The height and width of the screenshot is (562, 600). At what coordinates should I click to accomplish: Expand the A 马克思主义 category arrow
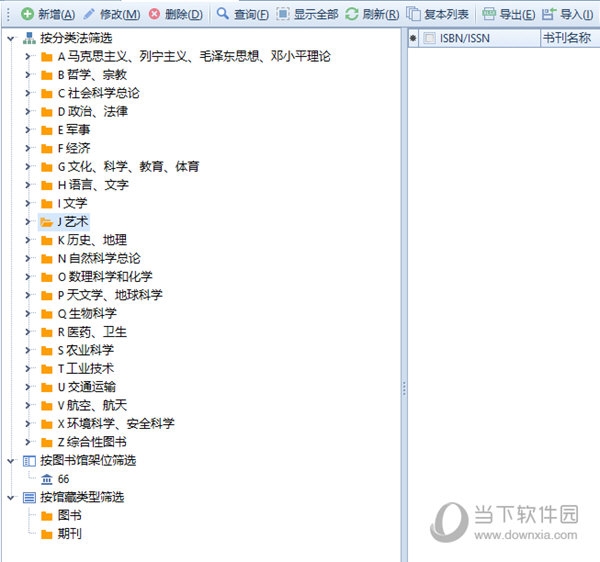pos(28,57)
